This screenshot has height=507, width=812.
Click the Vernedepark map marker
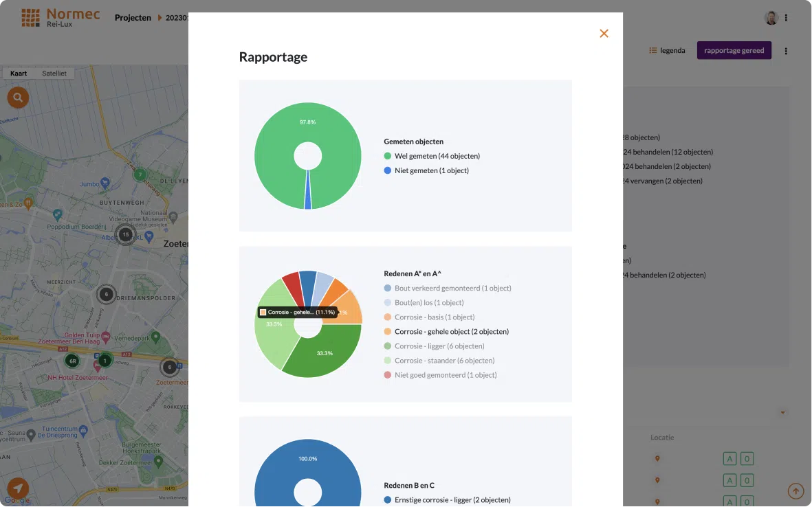[x=155, y=337]
